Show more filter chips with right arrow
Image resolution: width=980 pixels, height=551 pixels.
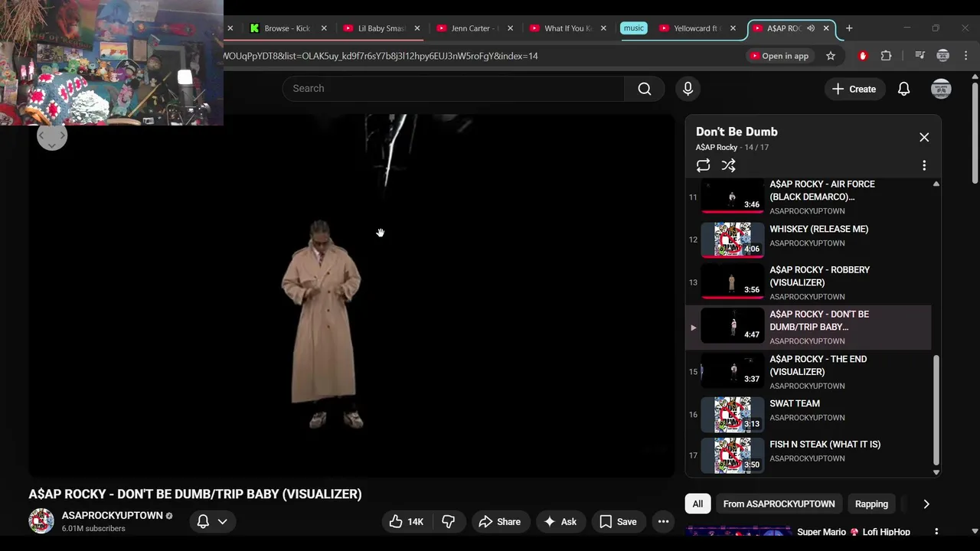coord(926,504)
